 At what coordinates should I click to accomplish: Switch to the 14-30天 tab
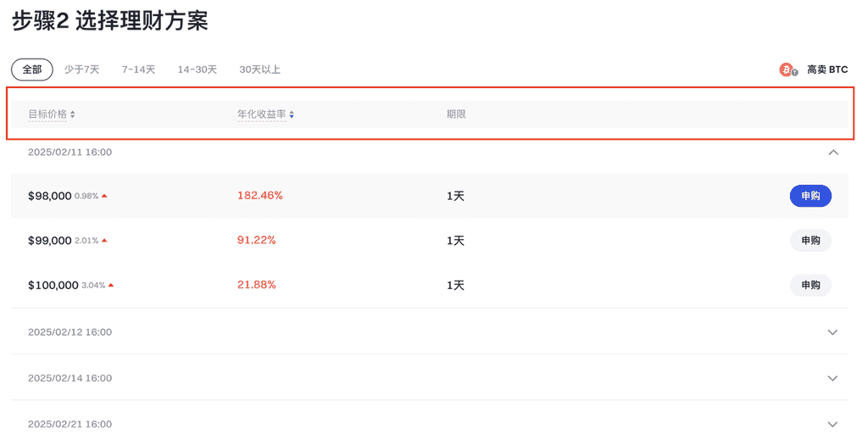tap(198, 70)
